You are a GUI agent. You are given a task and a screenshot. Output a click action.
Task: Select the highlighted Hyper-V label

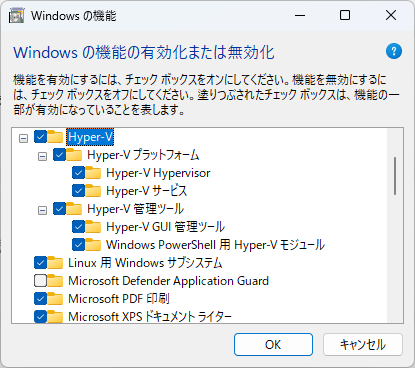click(90, 137)
